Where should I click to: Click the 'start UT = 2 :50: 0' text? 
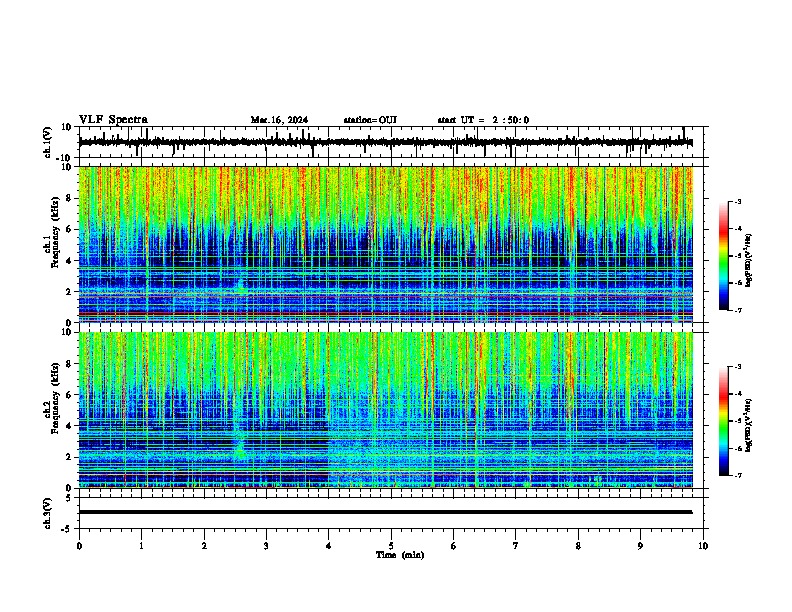pyautogui.click(x=483, y=120)
